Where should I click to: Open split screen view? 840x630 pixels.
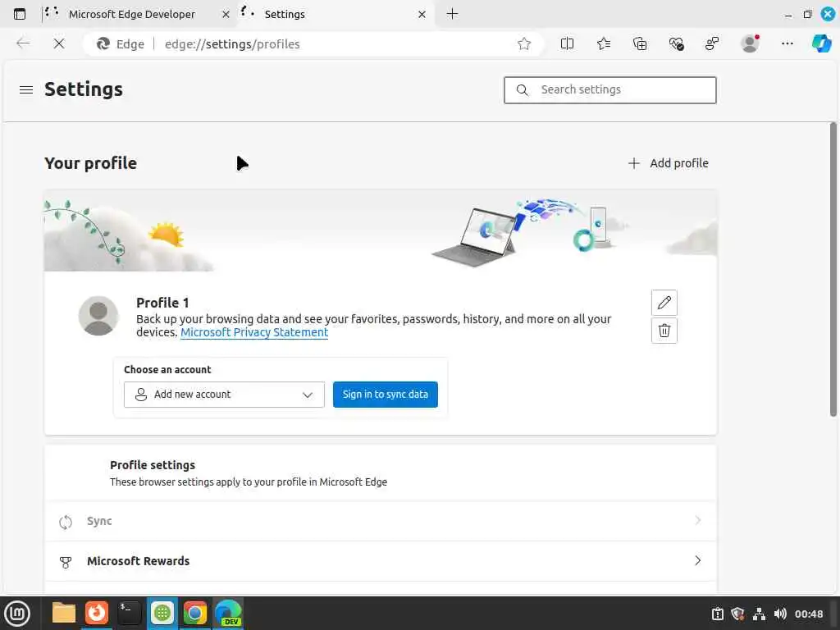pos(567,44)
